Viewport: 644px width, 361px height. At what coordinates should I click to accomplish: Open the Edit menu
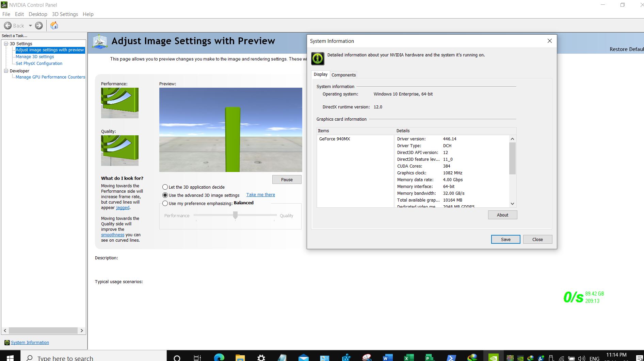tap(19, 14)
